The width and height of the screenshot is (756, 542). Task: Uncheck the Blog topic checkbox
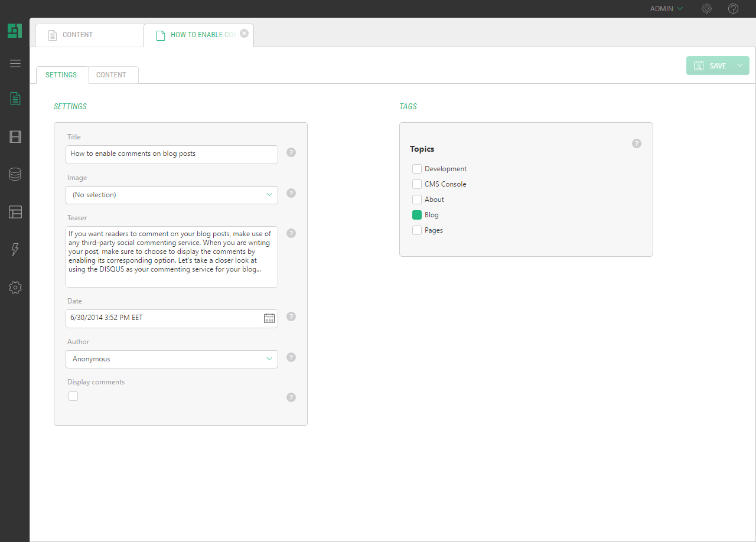click(417, 215)
